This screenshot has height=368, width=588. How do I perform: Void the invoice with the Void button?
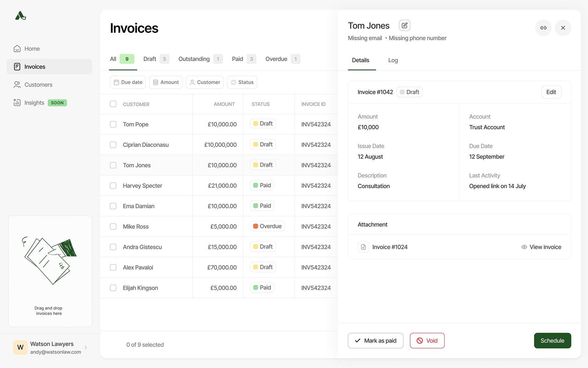pos(427,341)
